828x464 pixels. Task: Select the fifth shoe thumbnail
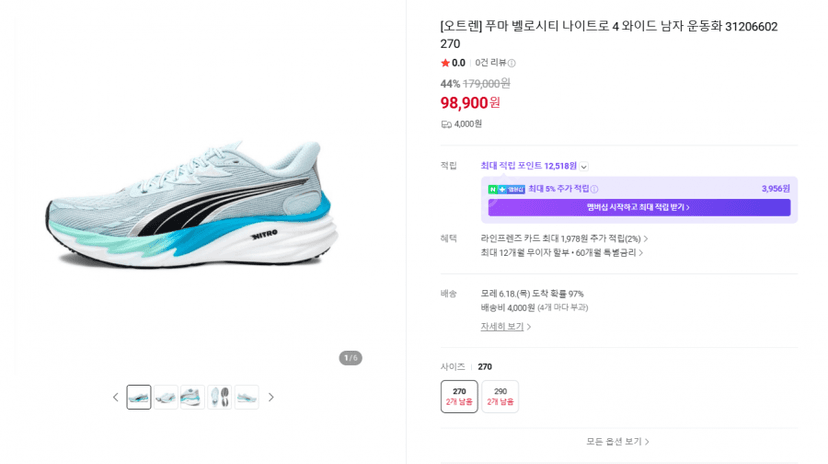tap(247, 397)
